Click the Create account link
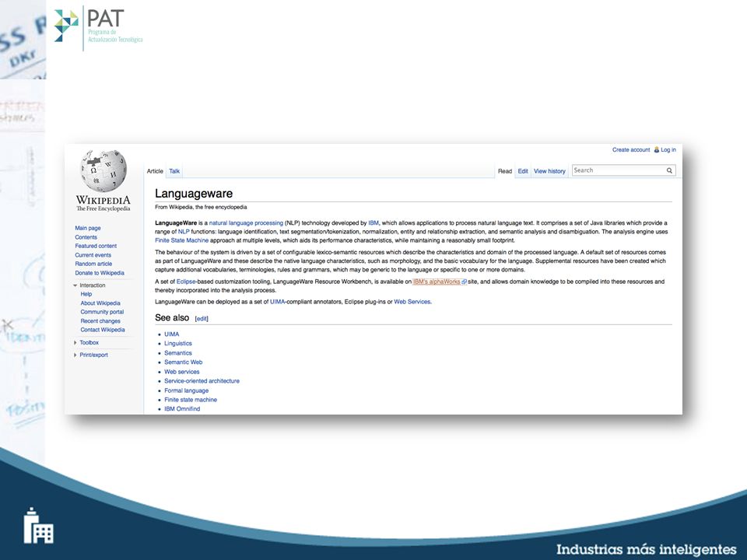747x560 pixels. coord(631,149)
